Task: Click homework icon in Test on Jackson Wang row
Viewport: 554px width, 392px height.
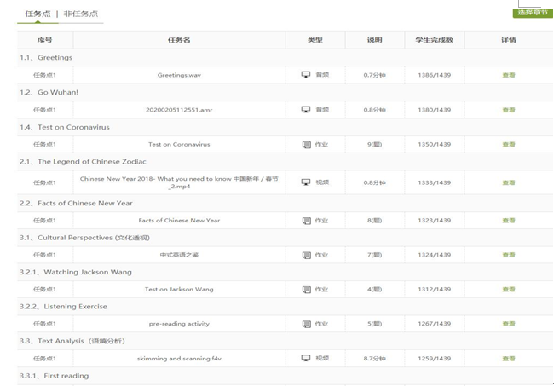Action: pyautogui.click(x=306, y=290)
